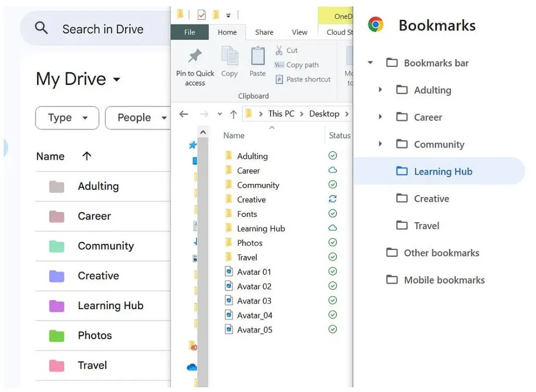This screenshot has width=536, height=392.
Task: Switch to the View ribbon tab
Action: coord(299,32)
